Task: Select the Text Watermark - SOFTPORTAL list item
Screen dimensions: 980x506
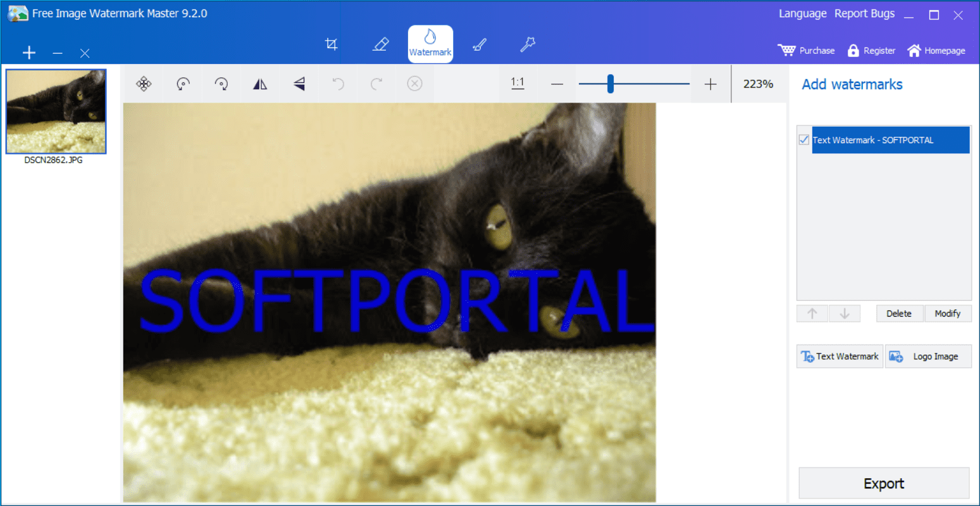Action: (890, 140)
